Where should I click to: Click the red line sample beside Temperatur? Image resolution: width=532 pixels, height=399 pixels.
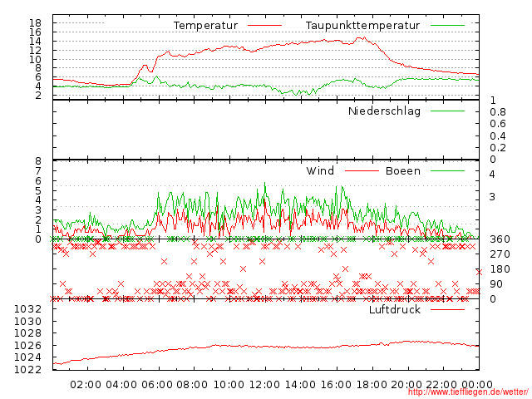(x=264, y=26)
